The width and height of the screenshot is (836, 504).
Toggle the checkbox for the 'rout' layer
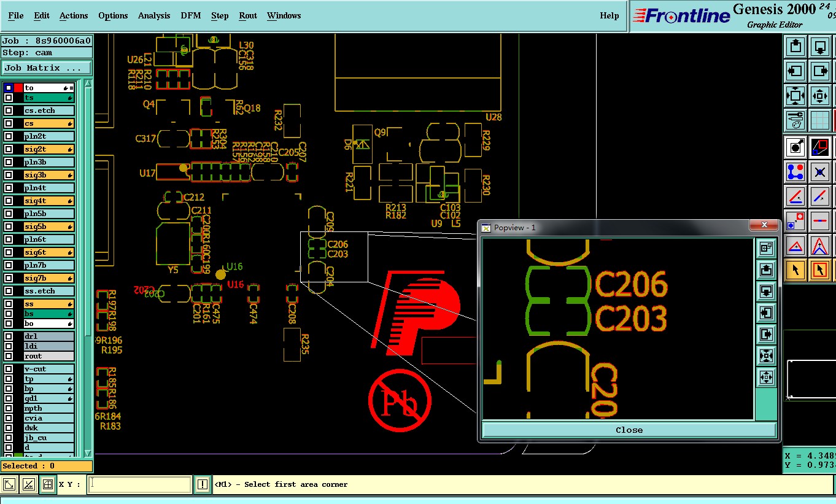pos(9,356)
